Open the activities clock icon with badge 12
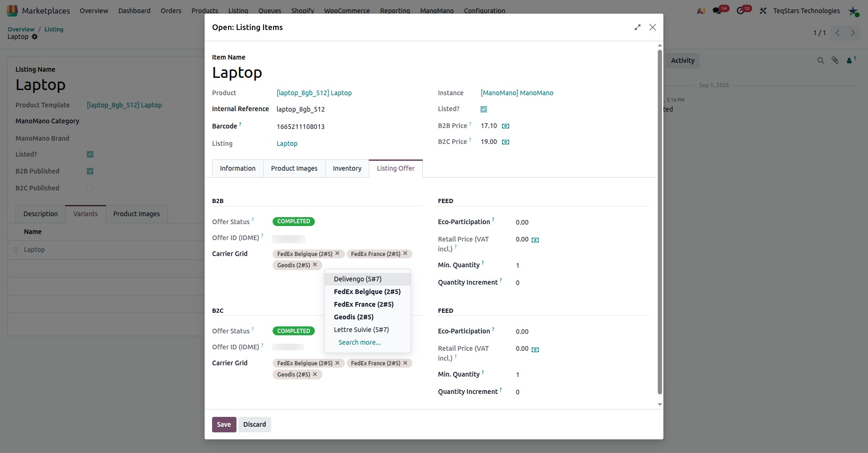The width and height of the screenshot is (868, 453). [740, 11]
